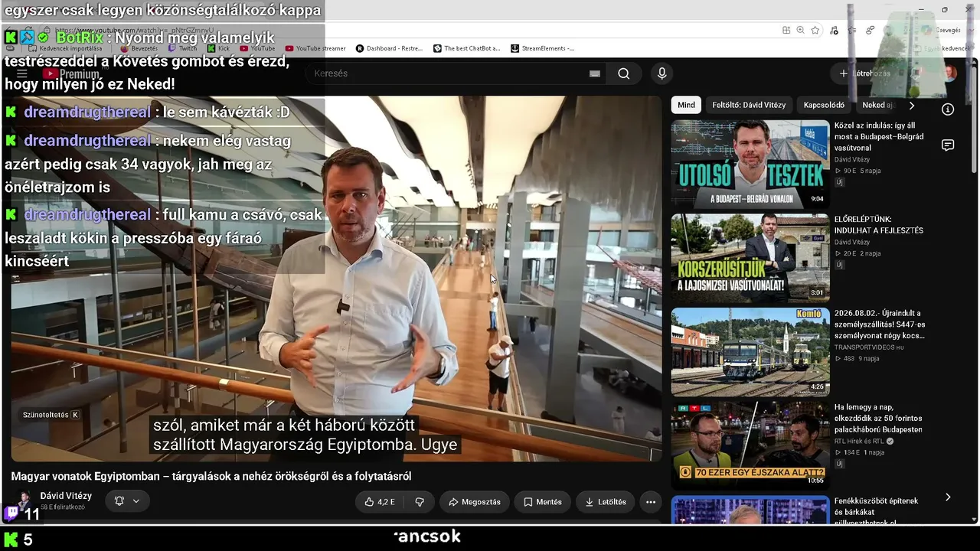Dislike the video with thumbs-down icon
980x551 pixels.
point(420,502)
